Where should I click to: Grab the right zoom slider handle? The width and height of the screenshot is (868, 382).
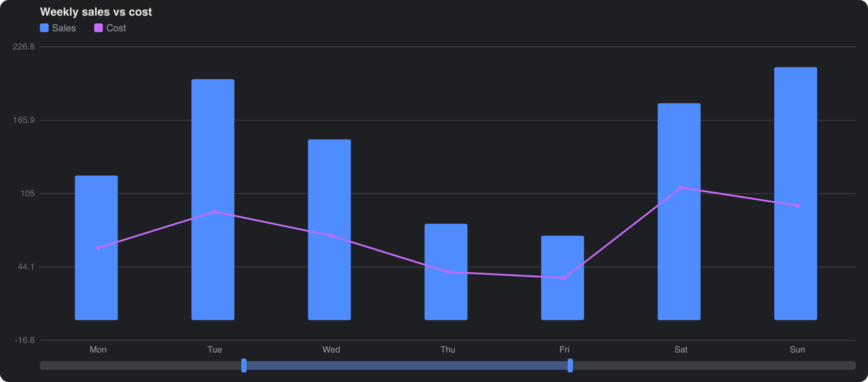570,366
